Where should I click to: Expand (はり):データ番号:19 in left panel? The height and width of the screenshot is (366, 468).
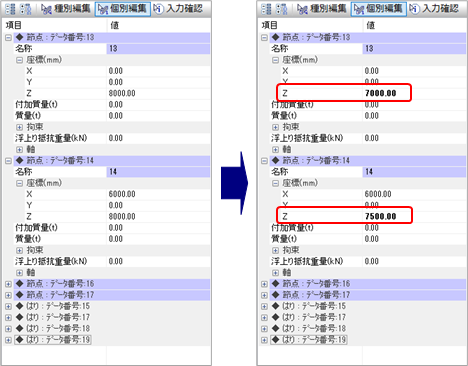click(x=8, y=340)
